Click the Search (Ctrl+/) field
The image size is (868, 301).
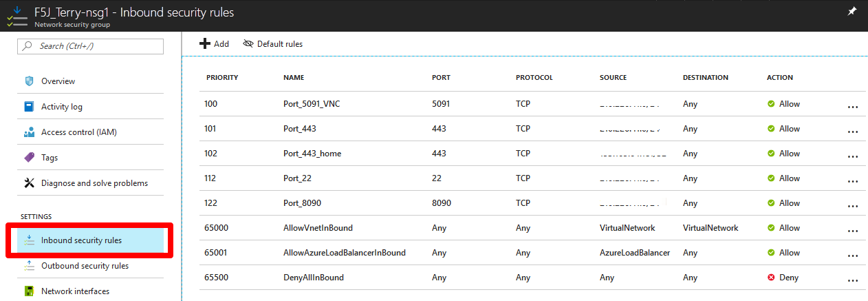click(x=91, y=46)
